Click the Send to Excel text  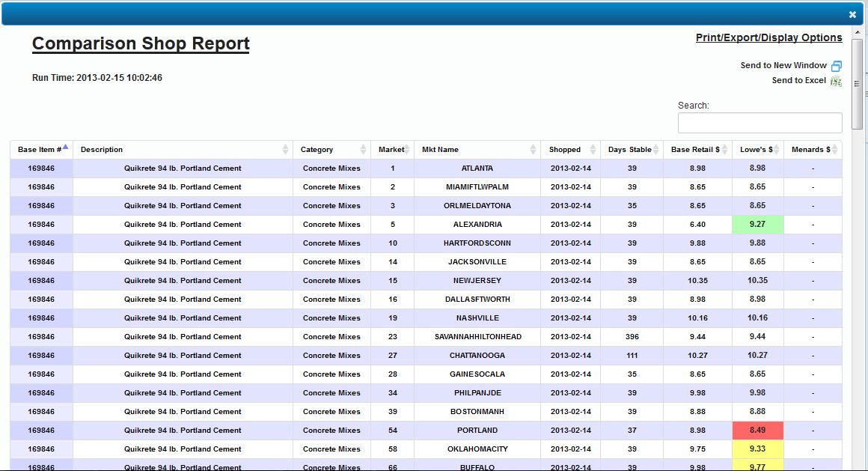(799, 80)
